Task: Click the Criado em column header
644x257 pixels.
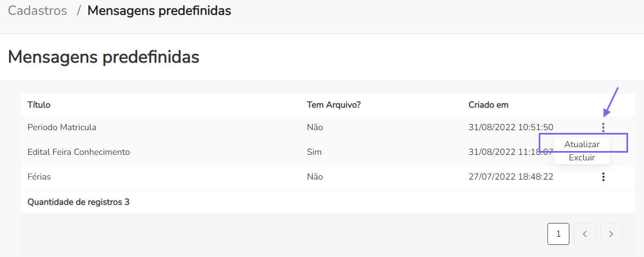Action: pyautogui.click(x=488, y=105)
